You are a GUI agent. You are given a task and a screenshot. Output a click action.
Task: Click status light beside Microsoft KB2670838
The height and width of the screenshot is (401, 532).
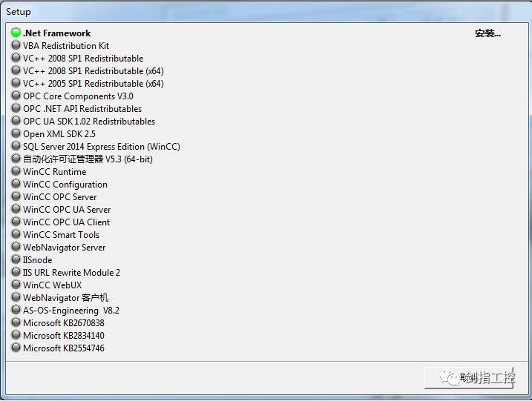tap(16, 322)
